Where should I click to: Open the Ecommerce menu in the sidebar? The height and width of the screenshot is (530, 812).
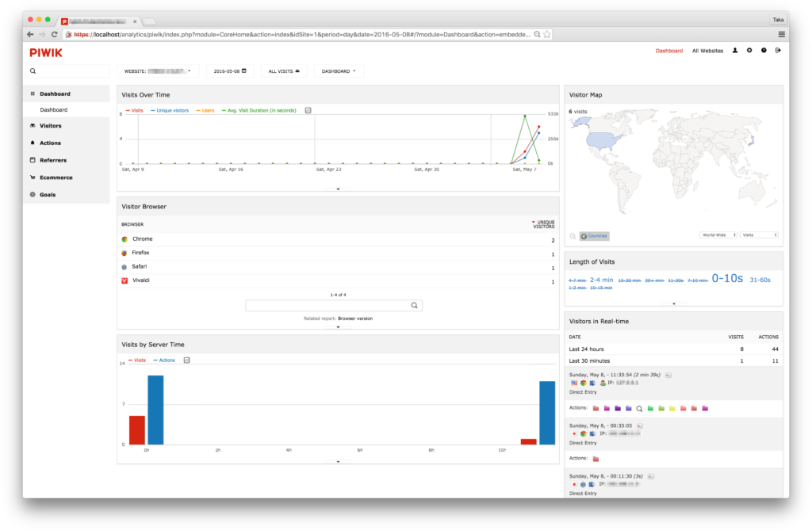67,177
